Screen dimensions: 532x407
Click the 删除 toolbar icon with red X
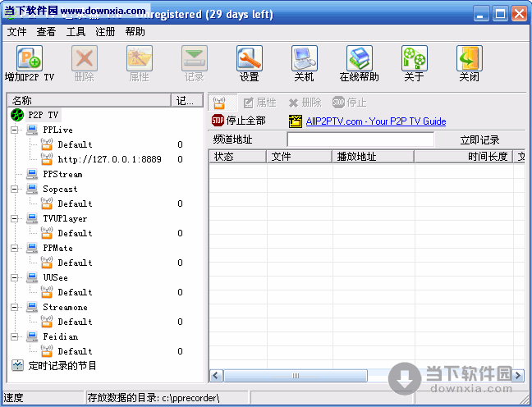click(x=85, y=58)
